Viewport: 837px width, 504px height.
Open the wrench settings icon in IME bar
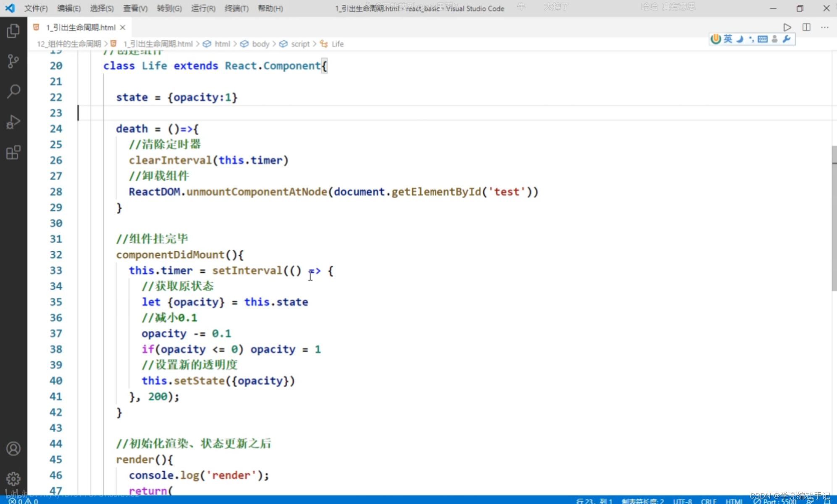click(787, 39)
